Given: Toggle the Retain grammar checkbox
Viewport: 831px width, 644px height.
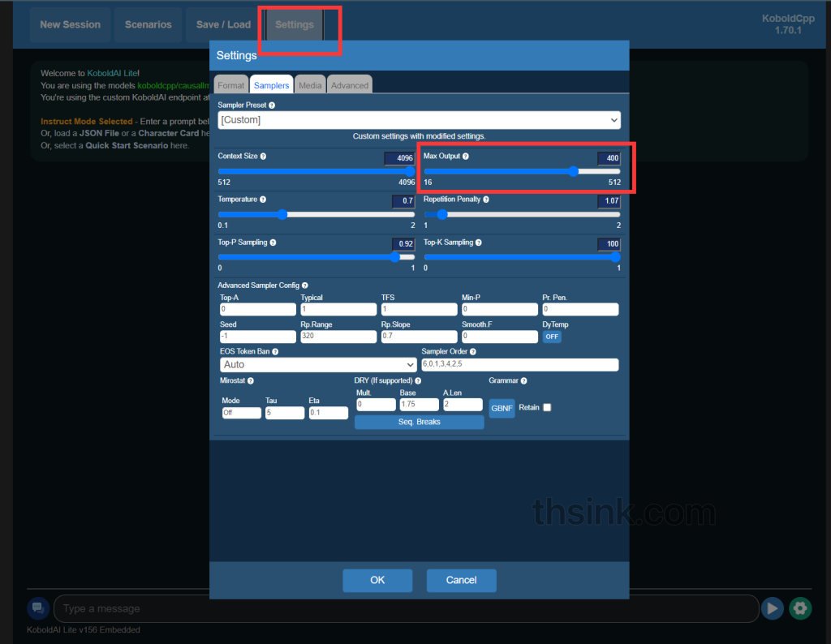Looking at the screenshot, I should 547,407.
